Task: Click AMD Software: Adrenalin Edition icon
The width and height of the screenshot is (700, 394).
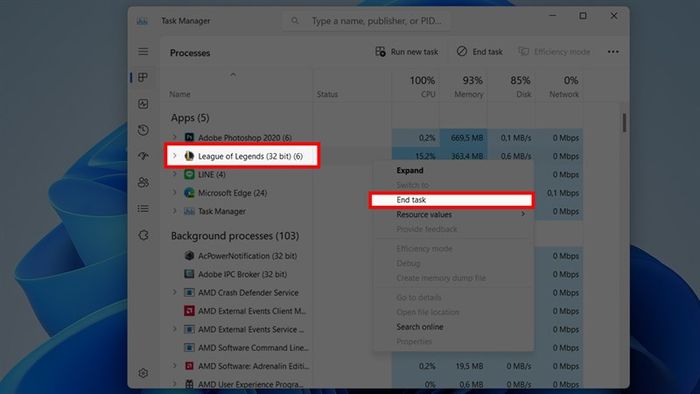Action: click(189, 366)
